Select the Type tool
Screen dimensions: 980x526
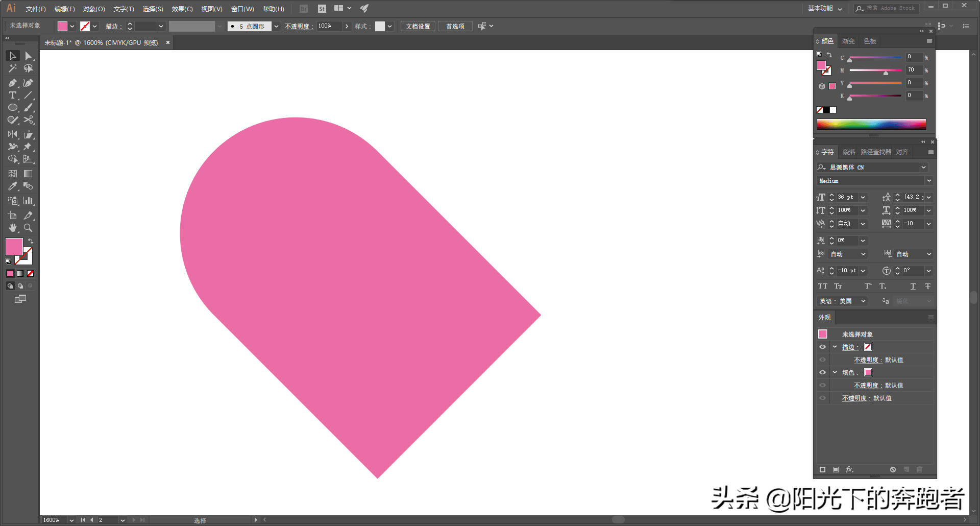(13, 95)
